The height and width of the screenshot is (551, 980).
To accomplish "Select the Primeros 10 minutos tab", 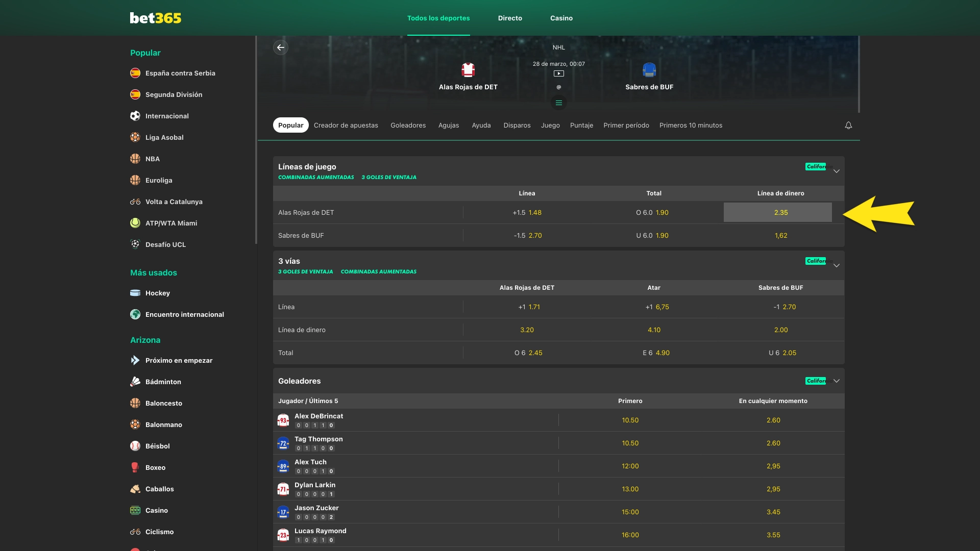I will tap(691, 125).
